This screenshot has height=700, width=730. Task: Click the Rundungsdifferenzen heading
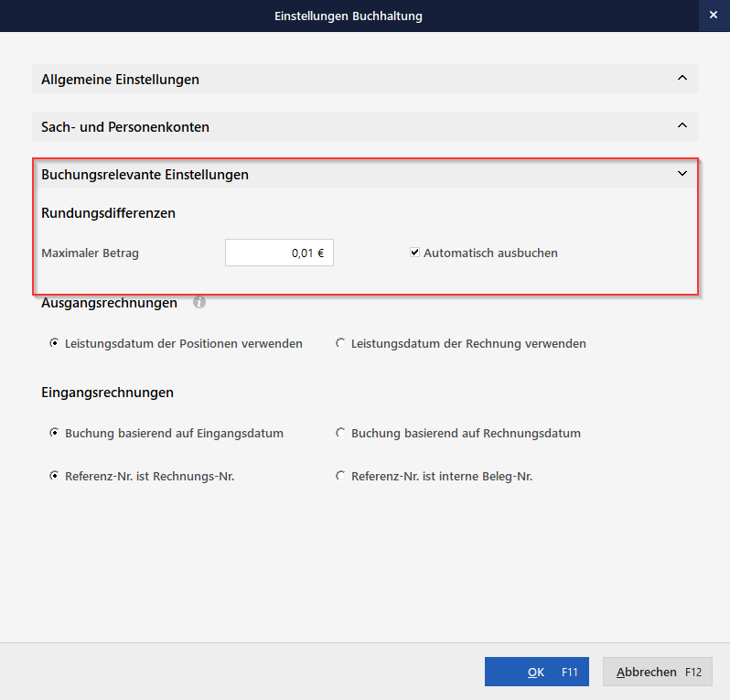point(108,213)
